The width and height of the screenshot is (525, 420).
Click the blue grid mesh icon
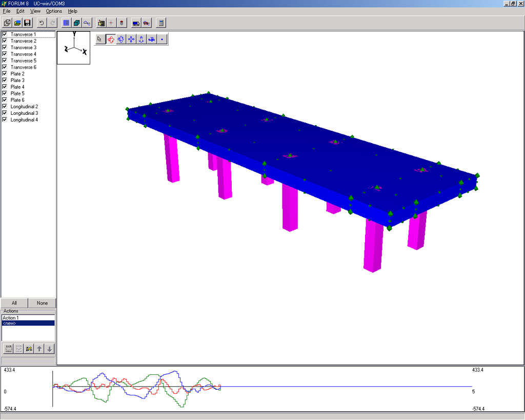click(66, 23)
